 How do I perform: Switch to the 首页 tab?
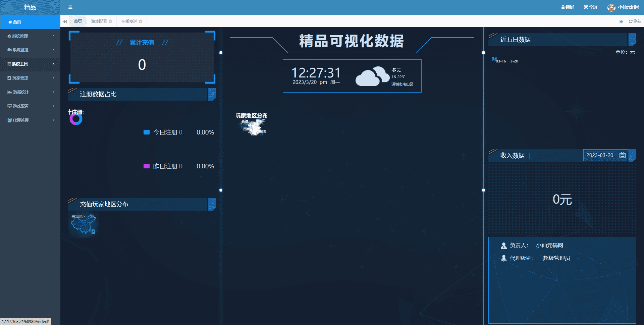[78, 21]
